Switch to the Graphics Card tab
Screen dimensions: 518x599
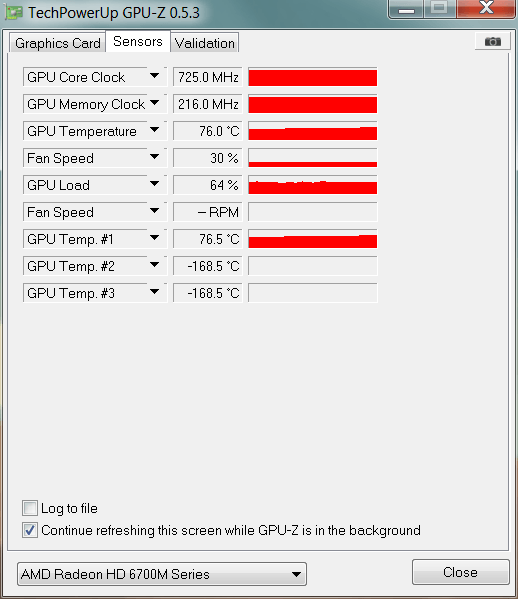tap(57, 43)
